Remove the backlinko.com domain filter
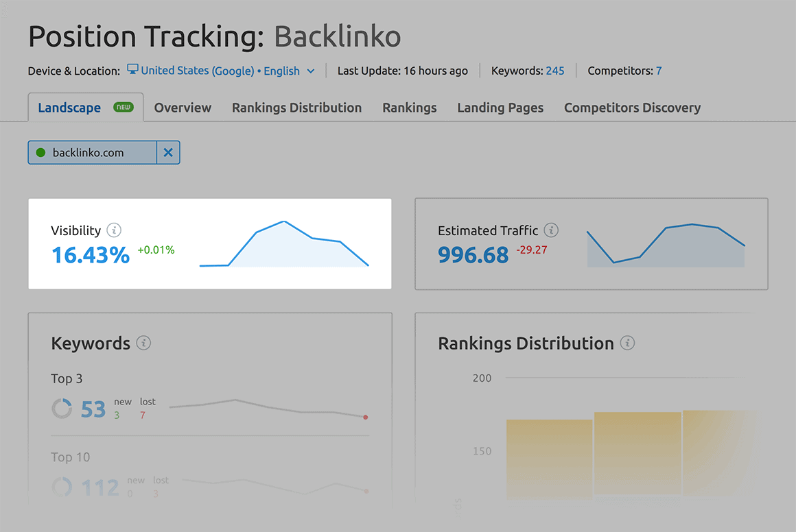The image size is (796, 532). coord(168,152)
